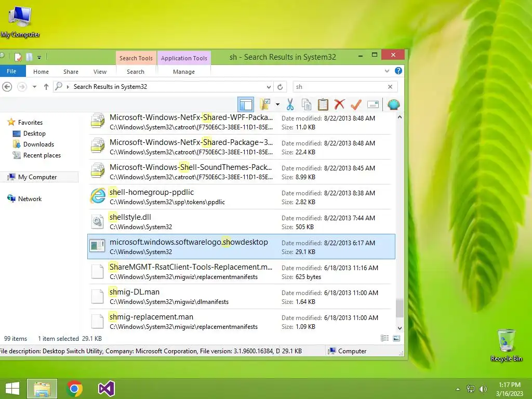This screenshot has height=399, width=532.
Task: Click the orange checkmark Properties icon
Action: tap(356, 104)
